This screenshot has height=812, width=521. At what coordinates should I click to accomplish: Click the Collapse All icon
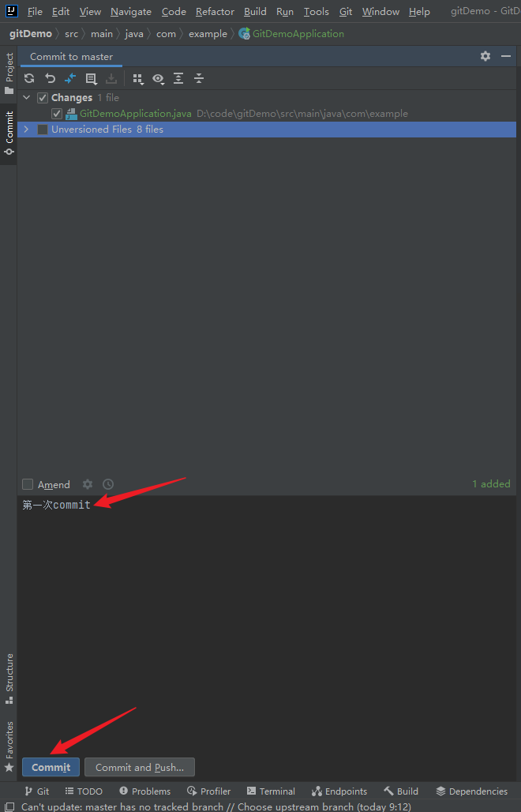tap(199, 78)
